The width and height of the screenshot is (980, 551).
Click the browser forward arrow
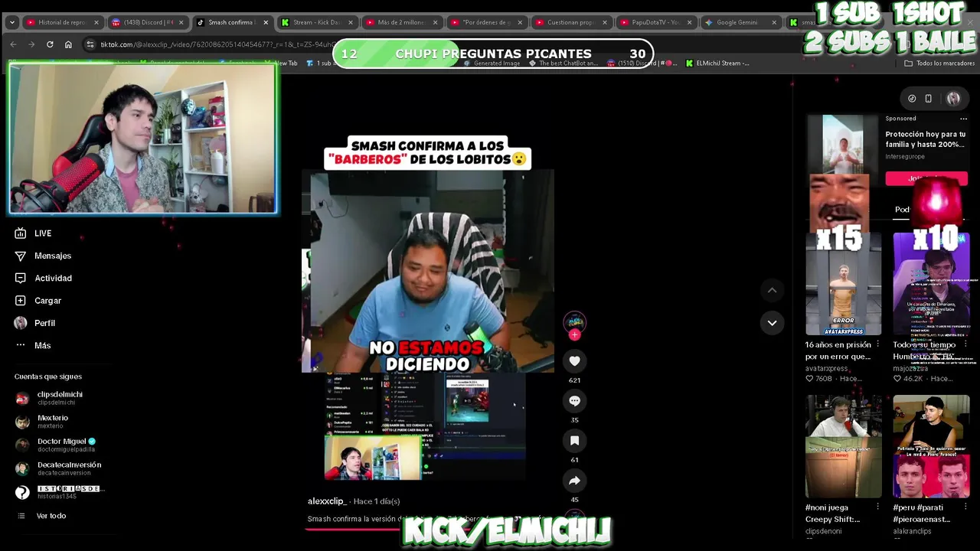tap(31, 44)
